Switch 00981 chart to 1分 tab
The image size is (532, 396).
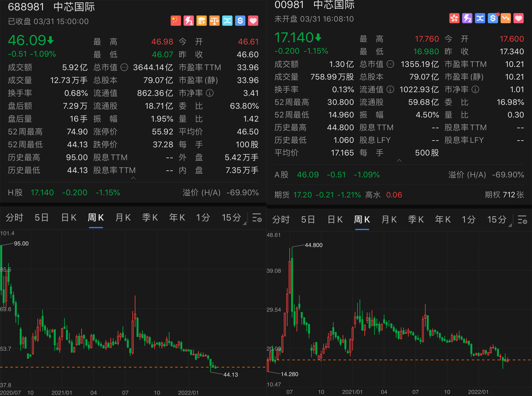[469, 220]
